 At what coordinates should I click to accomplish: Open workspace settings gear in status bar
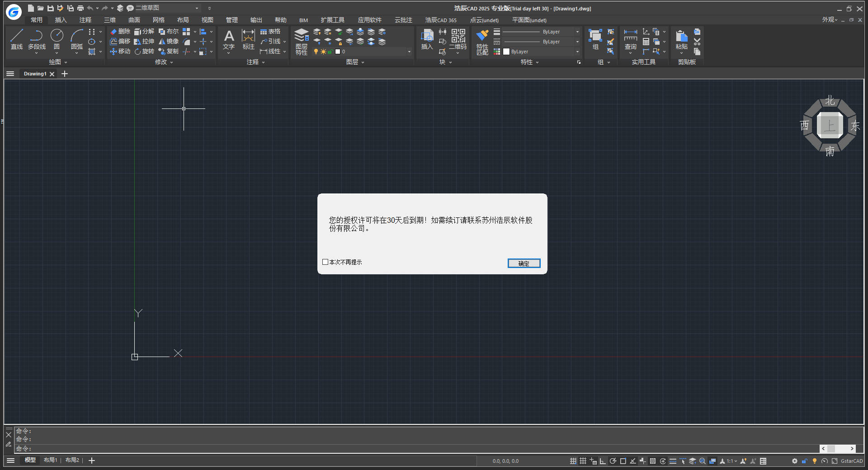[794, 461]
